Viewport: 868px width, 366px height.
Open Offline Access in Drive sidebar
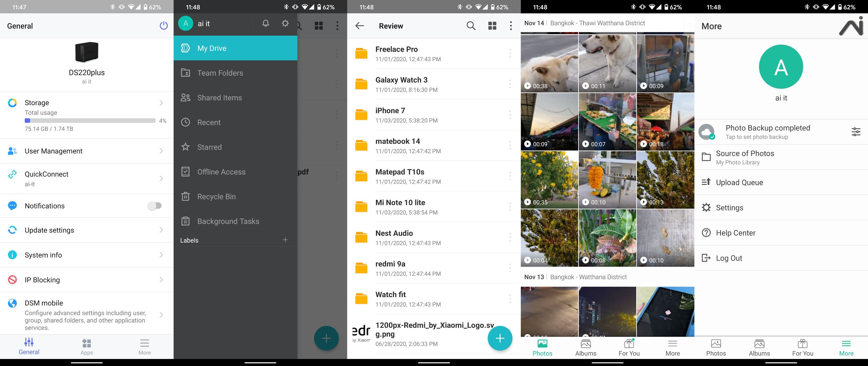tap(235, 172)
